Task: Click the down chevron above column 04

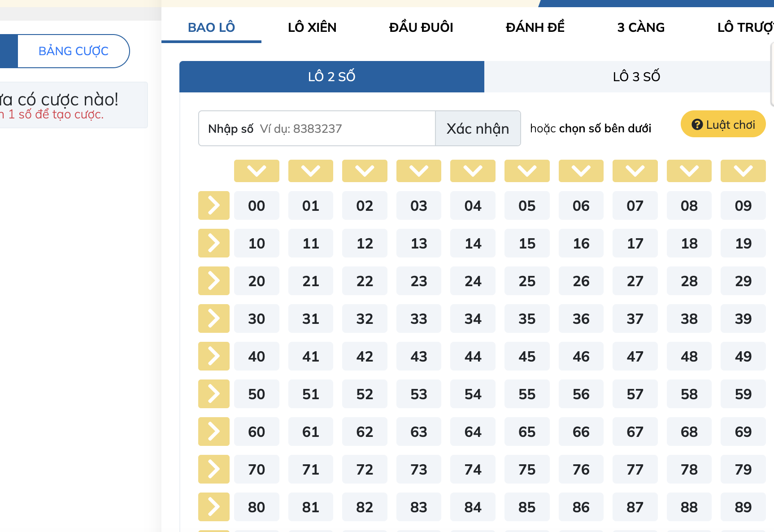Action: point(473,171)
